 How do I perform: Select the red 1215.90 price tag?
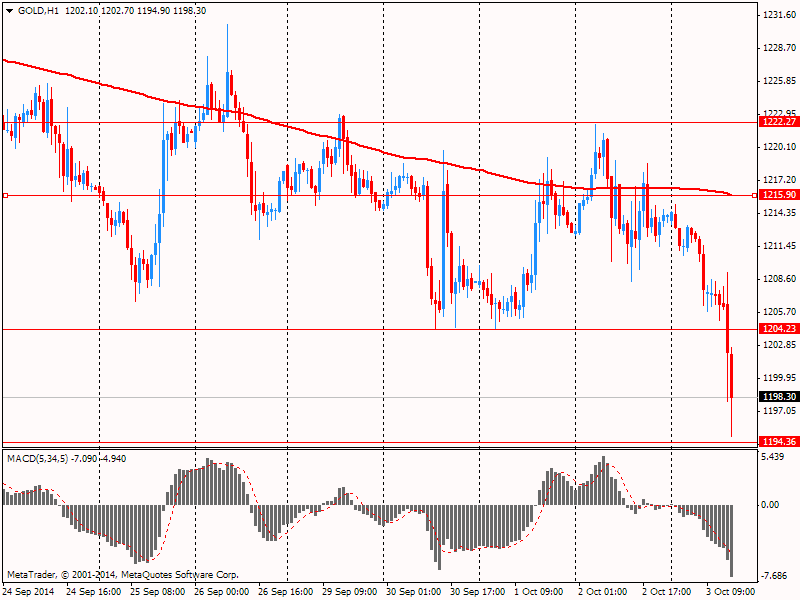pyautogui.click(x=778, y=195)
